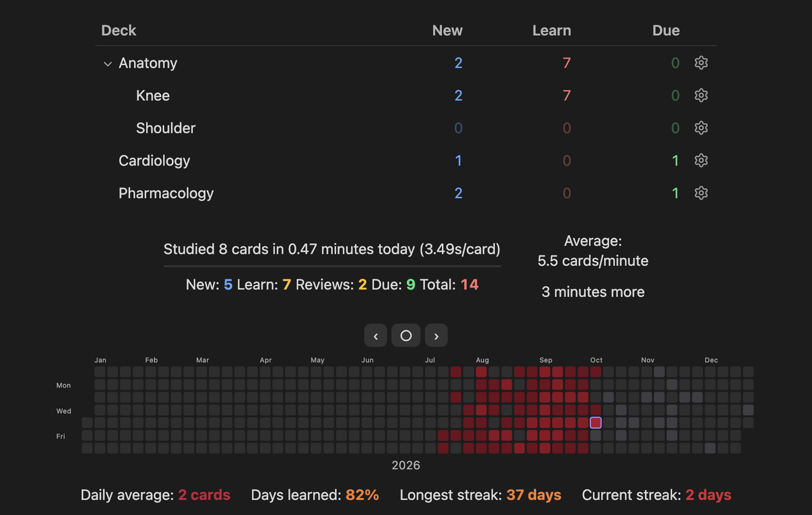
Task: Click the Aug month label on heatmap
Action: (x=482, y=360)
